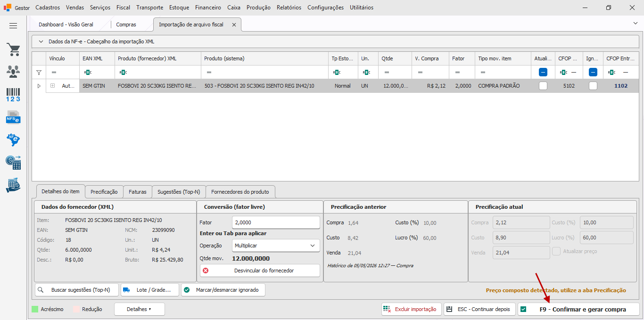
Task: Click the filter operator icon under Produto (fornecedor) XML
Action: (123, 72)
